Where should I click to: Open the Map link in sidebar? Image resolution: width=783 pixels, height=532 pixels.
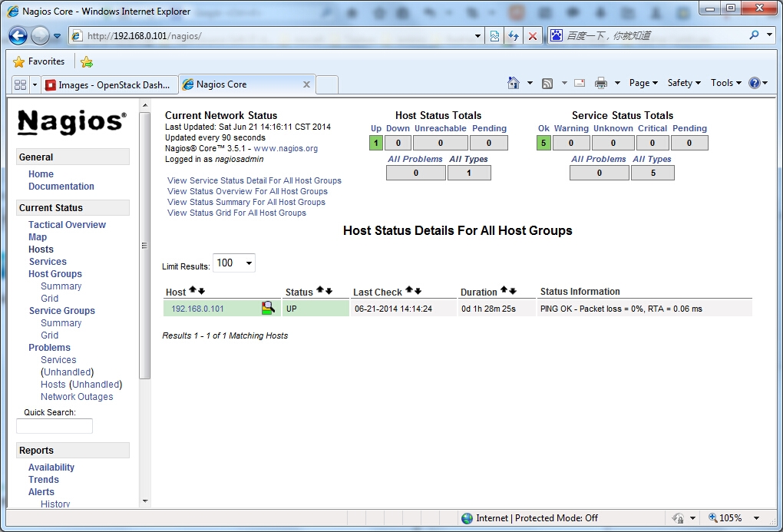point(38,236)
